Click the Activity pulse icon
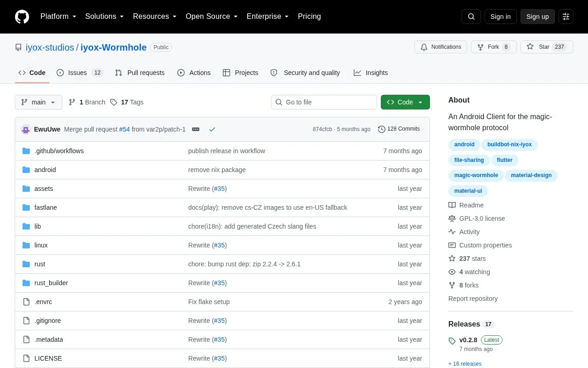The image size is (588, 368). click(x=452, y=232)
